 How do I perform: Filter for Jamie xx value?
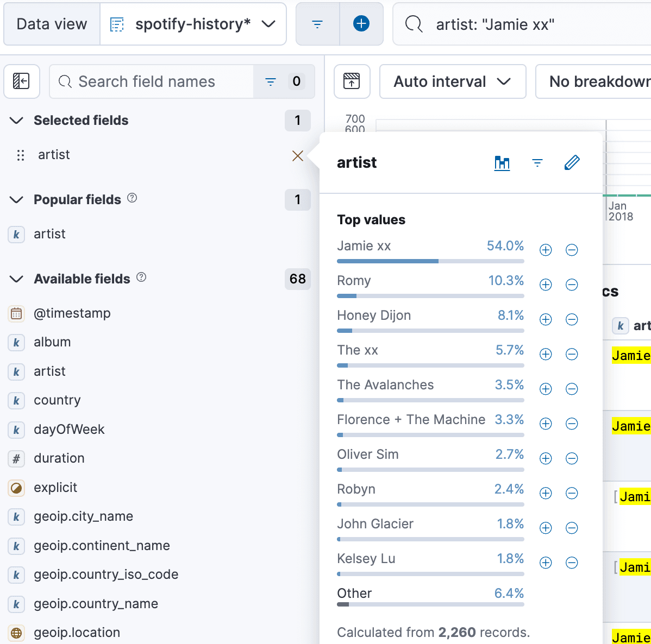pos(546,250)
